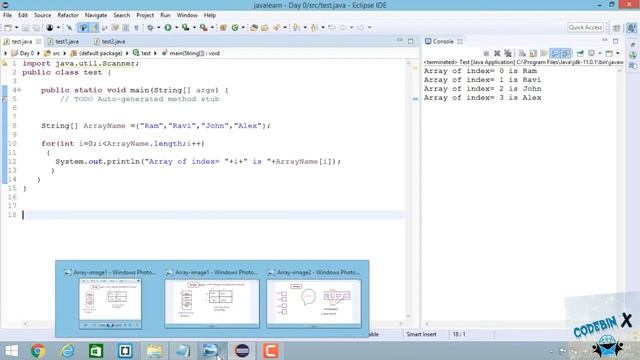Open the Navigate menu
This screenshot has width=640, height=360.
tap(96, 15)
